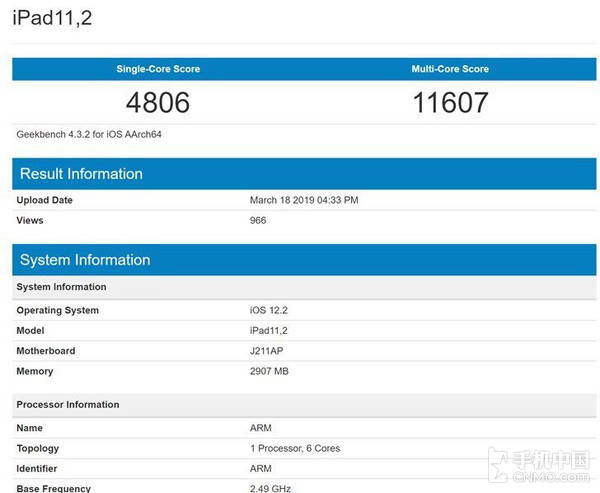This screenshot has width=600, height=493.
Task: Click the multi-core score value 11607
Action: [x=449, y=102]
